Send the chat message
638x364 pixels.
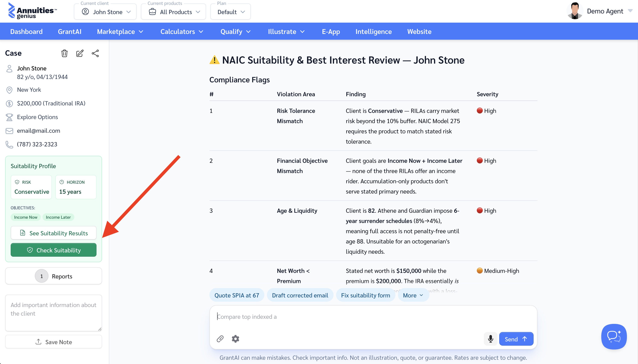(516, 339)
